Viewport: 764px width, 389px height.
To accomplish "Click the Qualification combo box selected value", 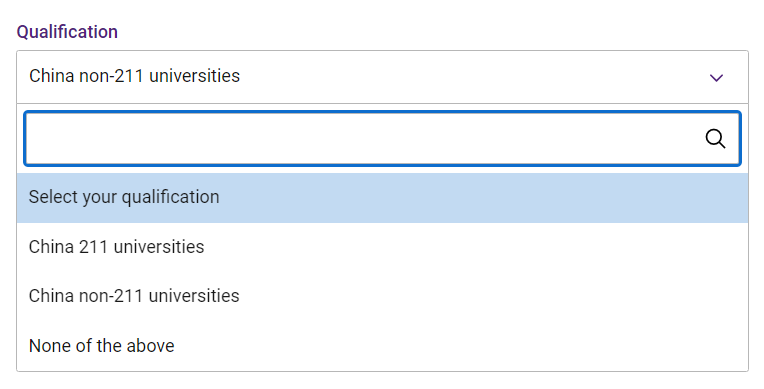I will (x=382, y=77).
